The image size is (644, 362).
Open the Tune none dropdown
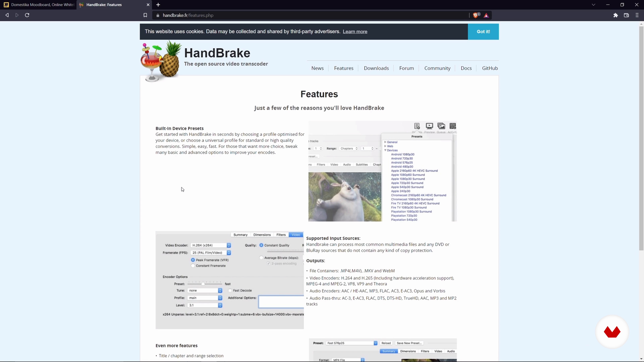[x=205, y=291]
